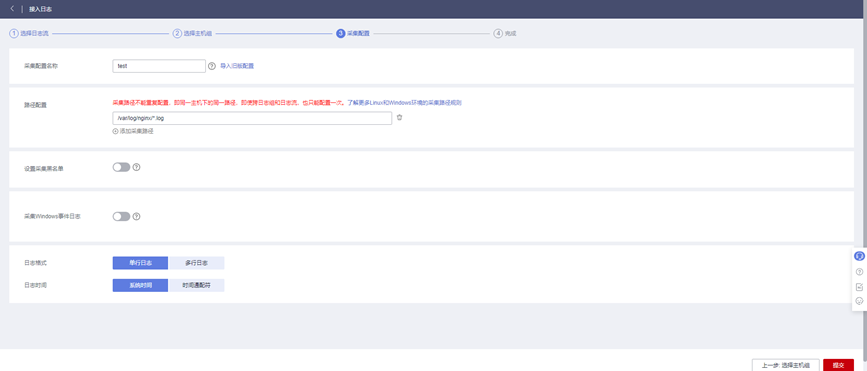The height and width of the screenshot is (371, 867).
Task: Click step 4 完成
Action: click(x=505, y=33)
